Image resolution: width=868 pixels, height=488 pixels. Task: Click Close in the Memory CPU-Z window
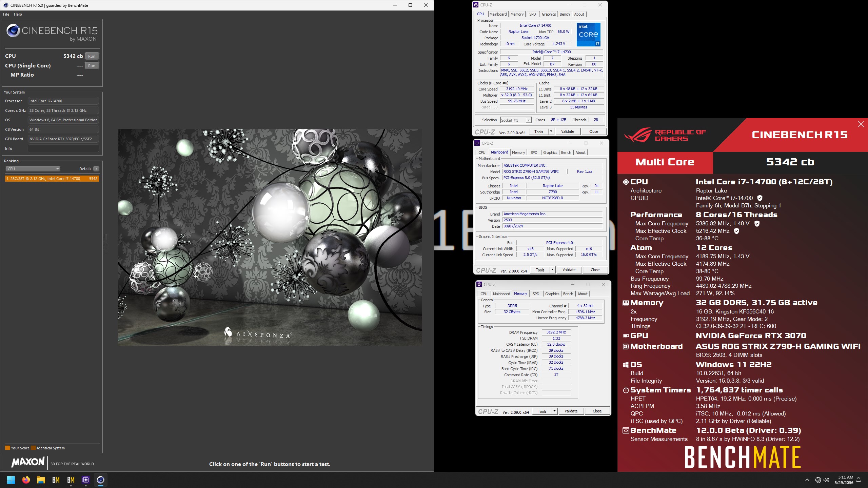(x=597, y=411)
